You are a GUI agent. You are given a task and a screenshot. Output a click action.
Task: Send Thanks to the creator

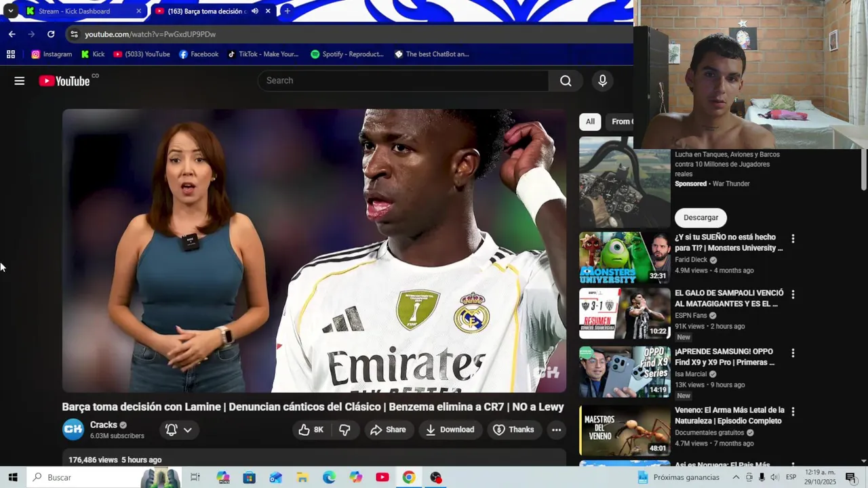[513, 430]
